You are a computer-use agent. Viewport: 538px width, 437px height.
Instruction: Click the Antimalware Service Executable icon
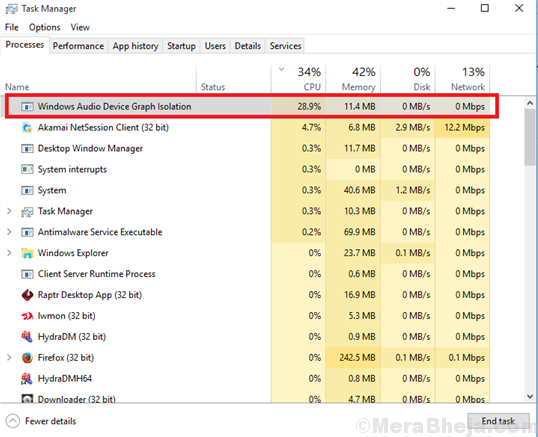pyautogui.click(x=27, y=232)
